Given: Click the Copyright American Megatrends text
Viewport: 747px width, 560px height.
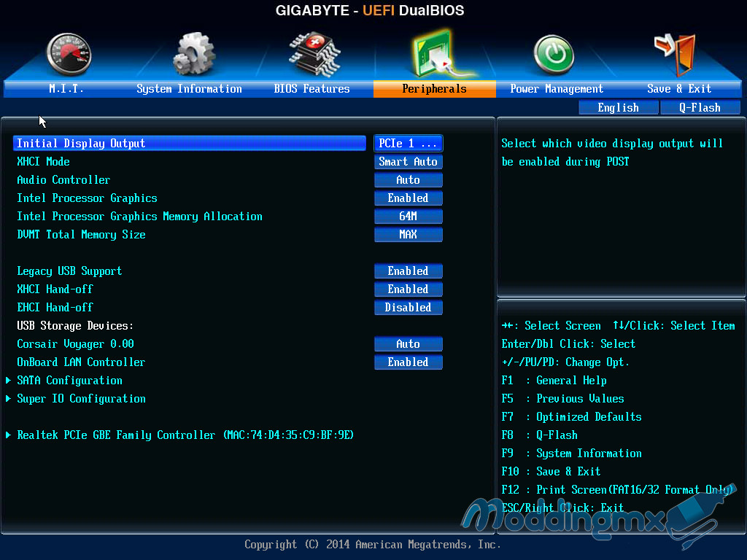Looking at the screenshot, I should (373, 544).
